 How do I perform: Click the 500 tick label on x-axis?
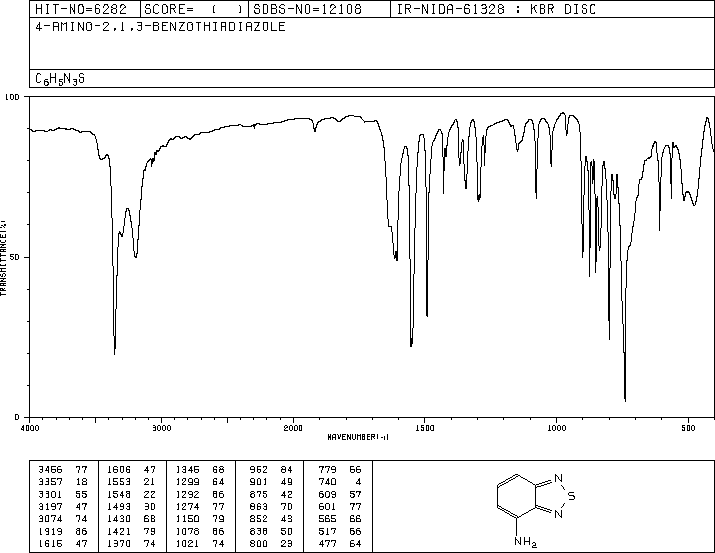(688, 428)
